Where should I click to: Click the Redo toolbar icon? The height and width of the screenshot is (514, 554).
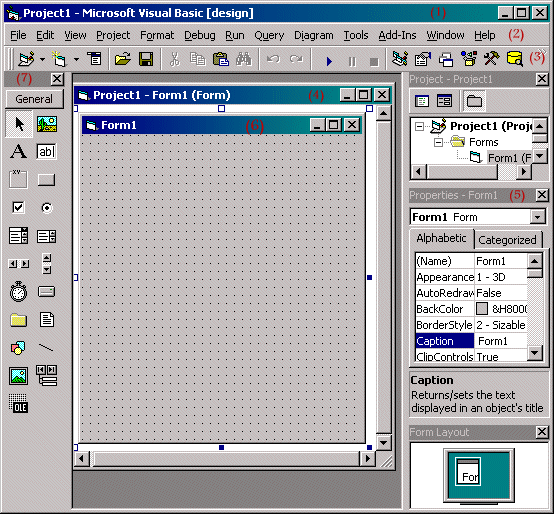[296, 59]
